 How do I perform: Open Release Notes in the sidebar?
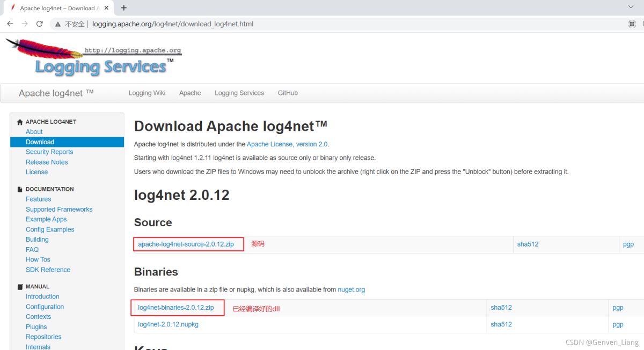[x=47, y=162]
